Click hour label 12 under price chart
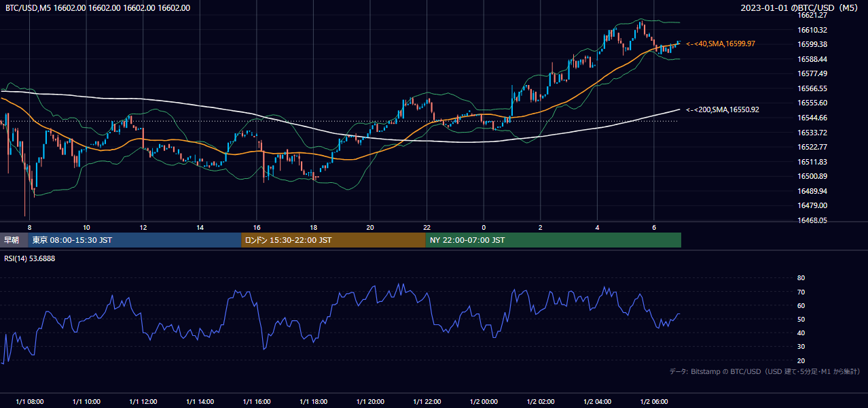Viewport: 868px width, 408px height. (143, 227)
